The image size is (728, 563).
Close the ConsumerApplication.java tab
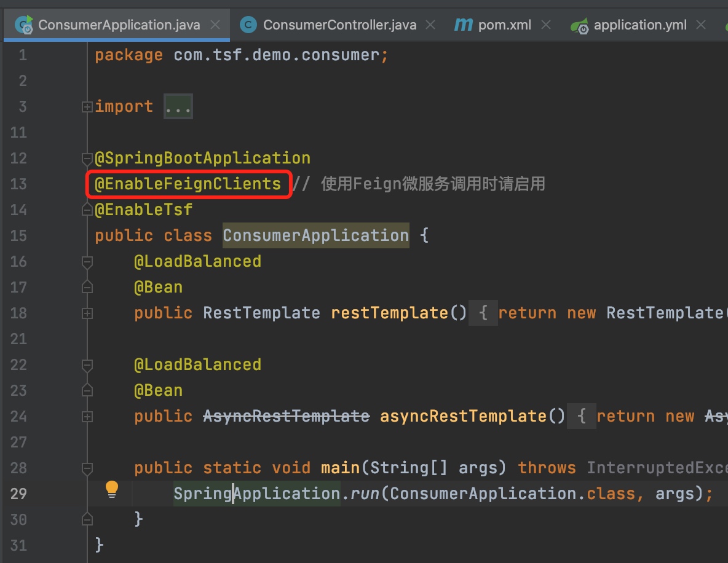pyautogui.click(x=215, y=25)
